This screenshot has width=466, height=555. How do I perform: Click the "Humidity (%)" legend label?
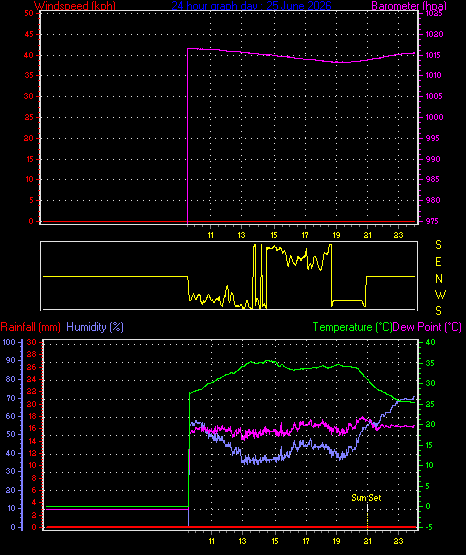[x=95, y=327]
